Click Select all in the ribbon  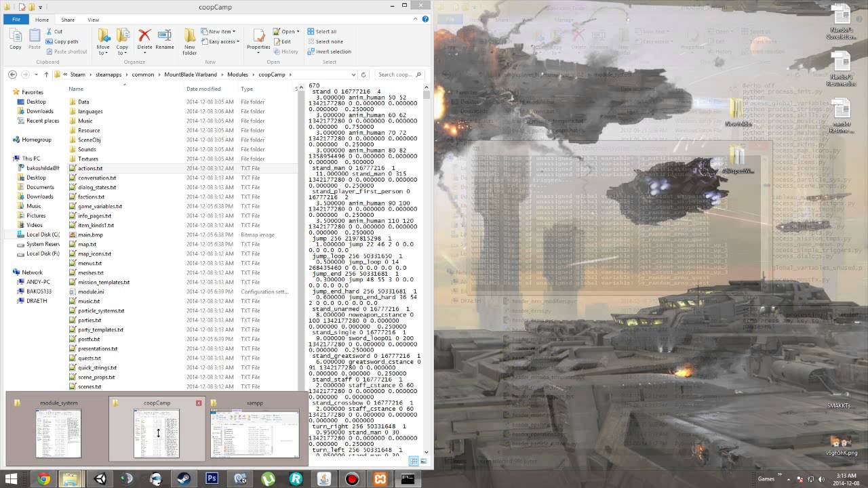tap(321, 32)
